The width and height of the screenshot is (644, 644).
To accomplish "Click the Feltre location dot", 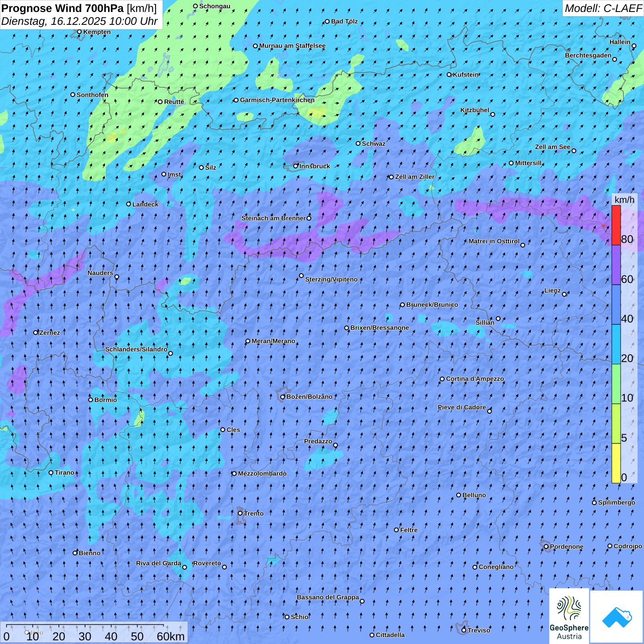I will point(397,530).
